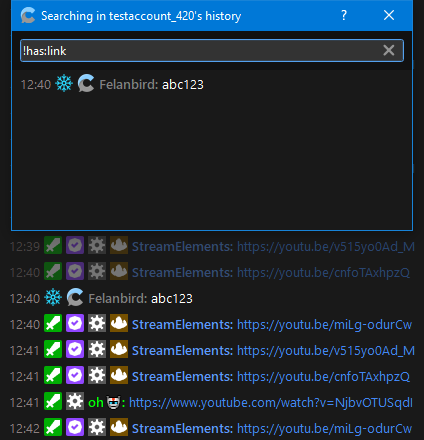Click StreamElements username at 12:42
Screen dimensions: 424x440
[x=182, y=429]
